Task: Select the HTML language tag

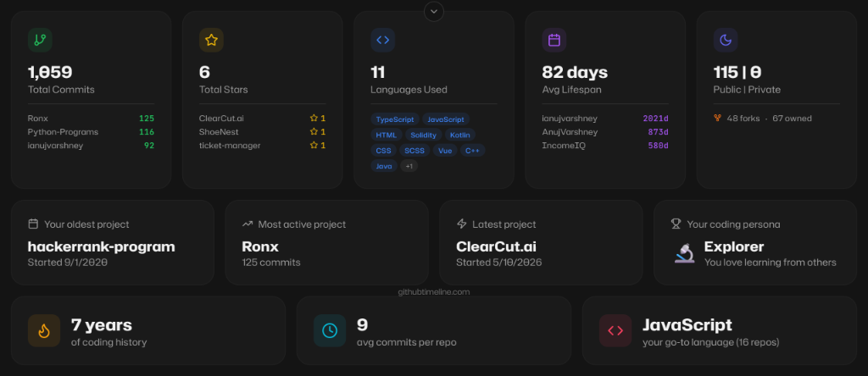Action: pos(387,135)
